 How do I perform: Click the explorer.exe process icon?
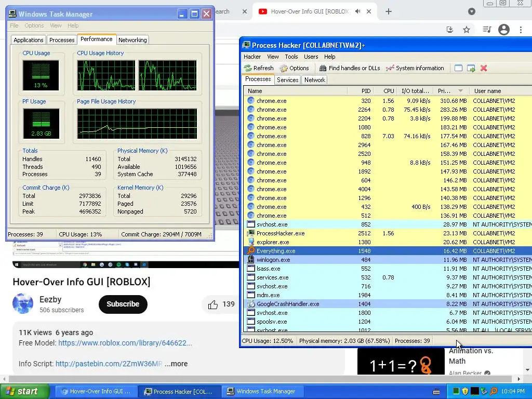251,242
